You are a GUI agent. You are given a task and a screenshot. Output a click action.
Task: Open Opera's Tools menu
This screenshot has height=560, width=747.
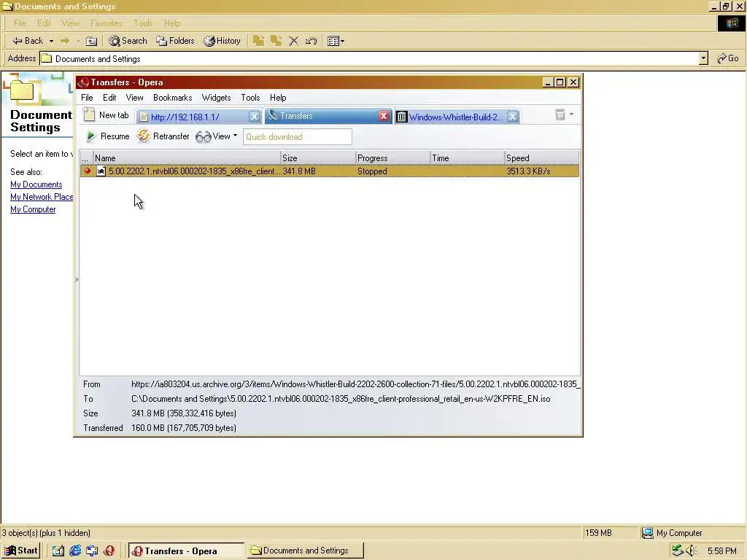250,98
